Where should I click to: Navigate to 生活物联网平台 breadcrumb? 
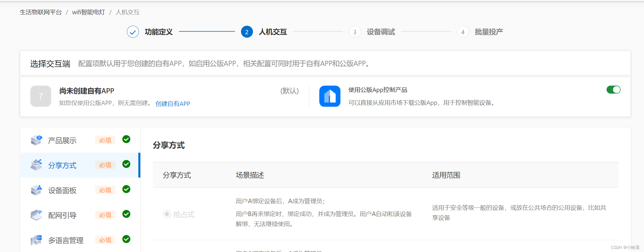click(x=41, y=12)
